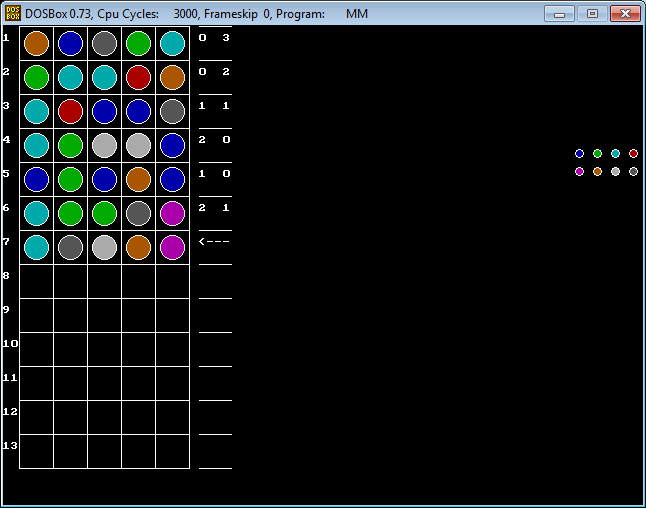Choose the orange peg from the palette

coord(597,172)
